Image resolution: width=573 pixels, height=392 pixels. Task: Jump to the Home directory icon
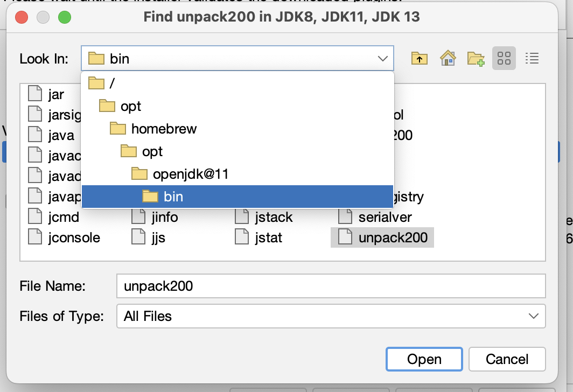[x=448, y=59]
